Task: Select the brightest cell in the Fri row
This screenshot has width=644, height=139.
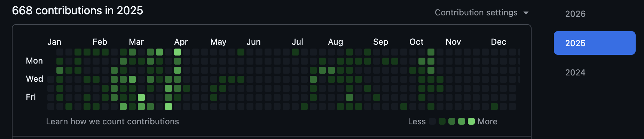Action: pyautogui.click(x=141, y=97)
